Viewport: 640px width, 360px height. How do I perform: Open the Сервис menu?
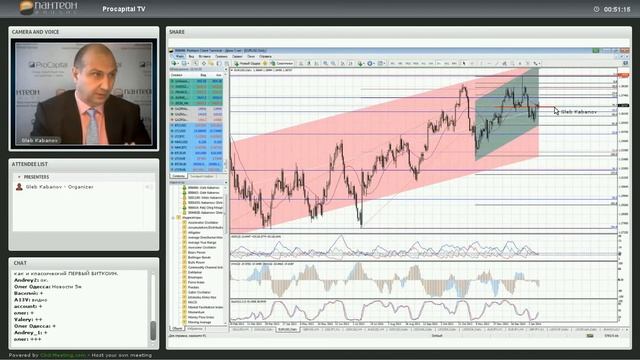click(237, 56)
